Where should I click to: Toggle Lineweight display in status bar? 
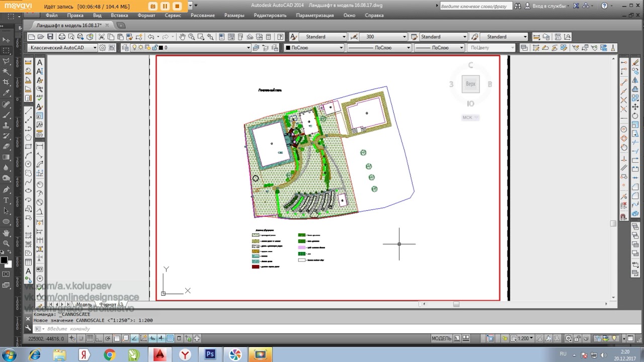click(161, 338)
